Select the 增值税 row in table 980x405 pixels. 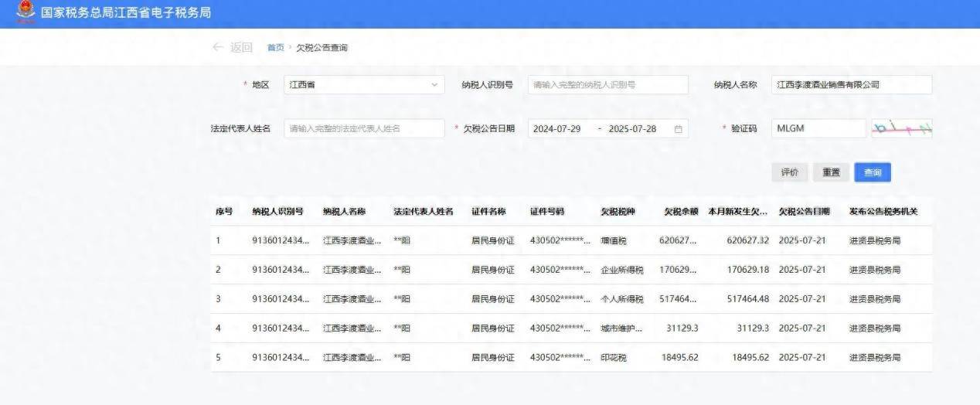pos(570,240)
